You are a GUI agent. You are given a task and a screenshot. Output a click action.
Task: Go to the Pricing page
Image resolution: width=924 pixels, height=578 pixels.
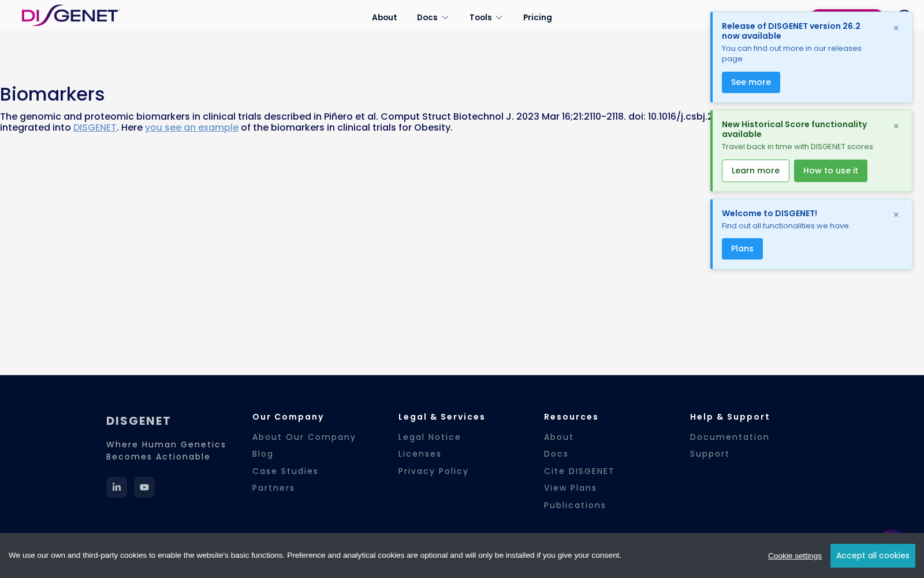click(x=538, y=17)
